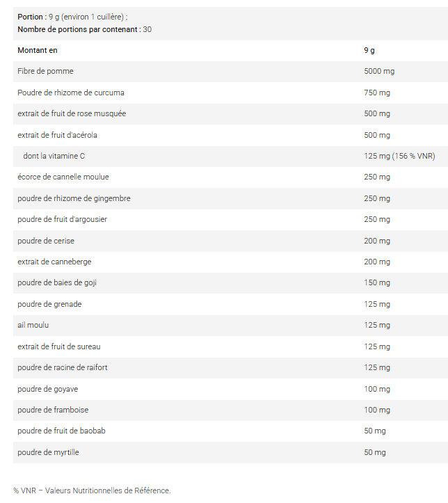Click the "écorce de cannelle moulue" ingredient
The height and width of the screenshot is (503, 448).
coord(63,177)
